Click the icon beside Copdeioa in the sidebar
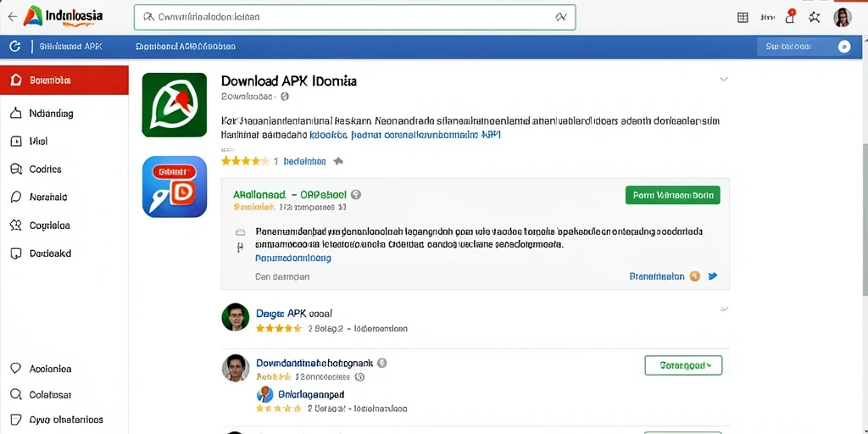Viewport: 868px width, 434px height. click(x=16, y=225)
